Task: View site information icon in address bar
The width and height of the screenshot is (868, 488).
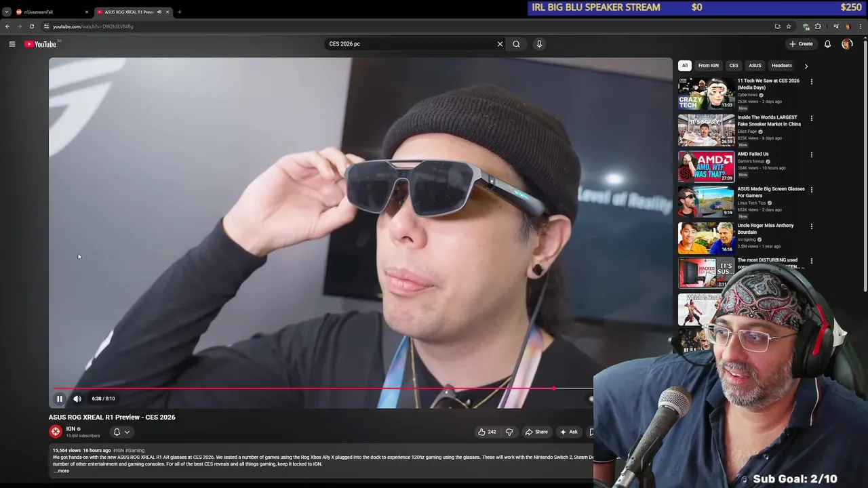Action: 46,26
